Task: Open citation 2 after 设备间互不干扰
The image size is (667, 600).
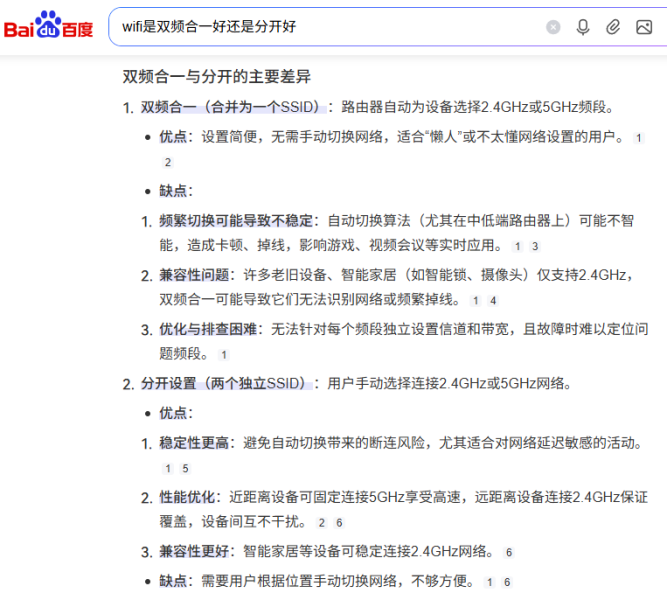Action: point(321,523)
